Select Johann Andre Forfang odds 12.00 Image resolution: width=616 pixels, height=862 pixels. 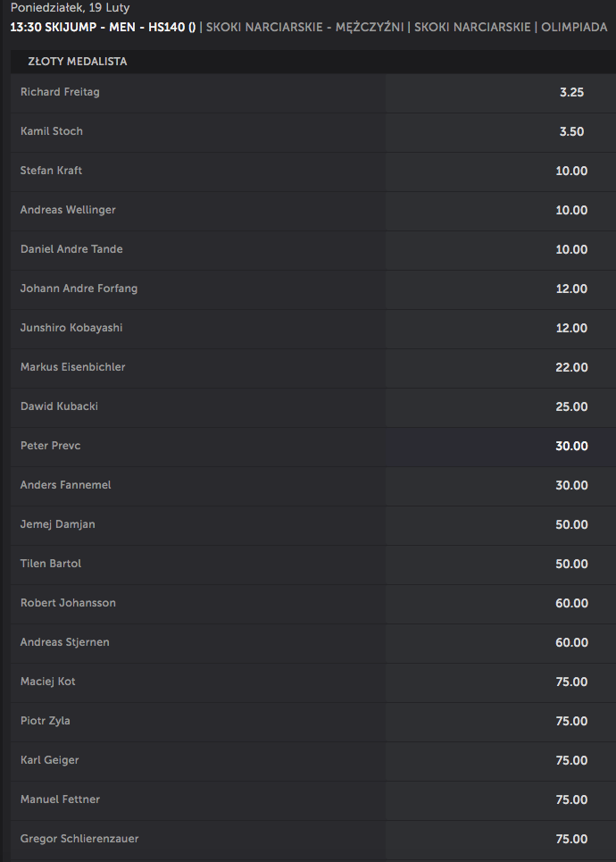(x=501, y=289)
